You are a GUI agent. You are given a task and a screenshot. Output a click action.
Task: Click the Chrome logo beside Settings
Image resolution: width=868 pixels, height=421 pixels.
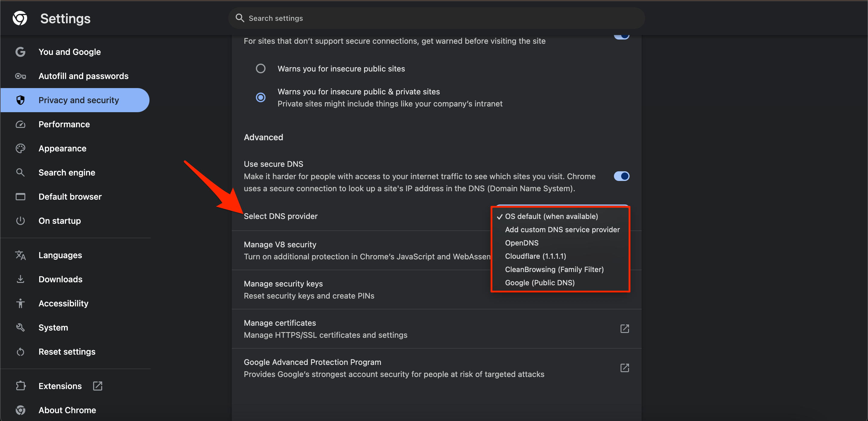click(20, 18)
